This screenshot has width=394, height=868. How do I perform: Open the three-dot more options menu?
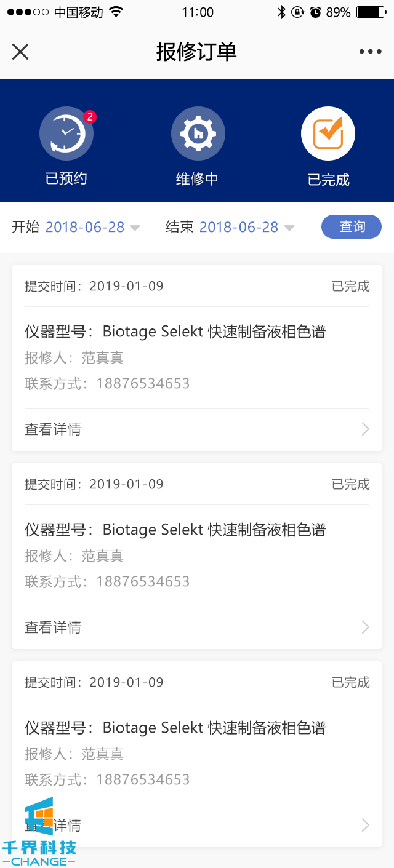coord(371,52)
